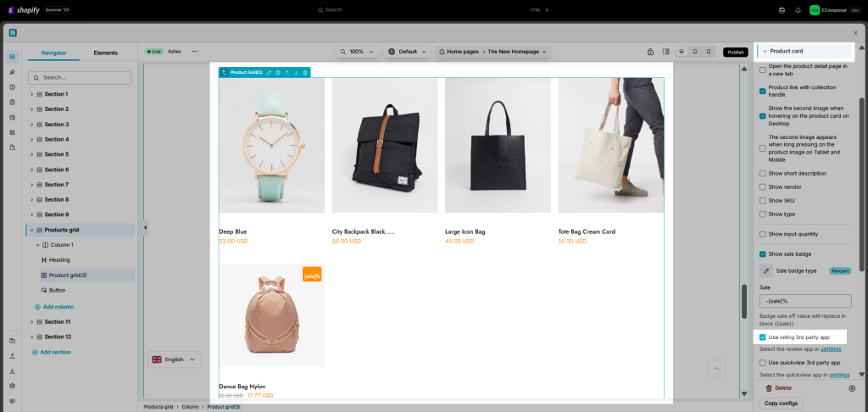Collapse Column 1 in the navigator

click(38, 245)
